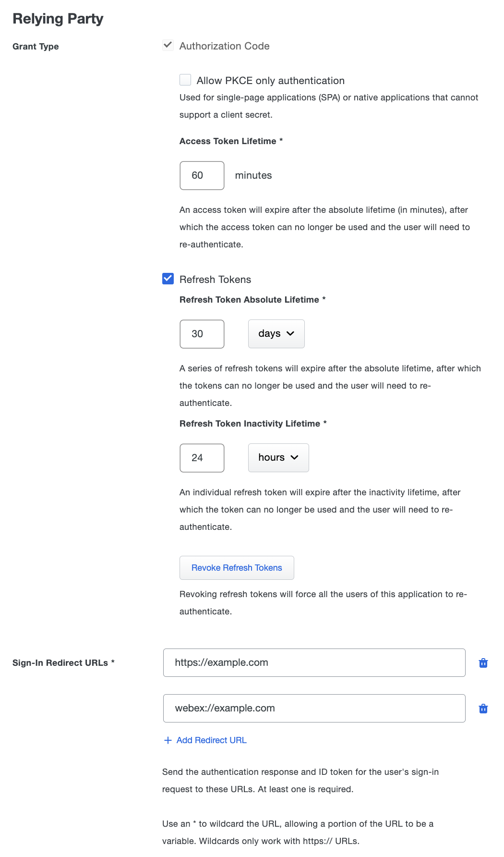Open the chevron on the days dropdown
The image size is (504, 857).
click(291, 333)
